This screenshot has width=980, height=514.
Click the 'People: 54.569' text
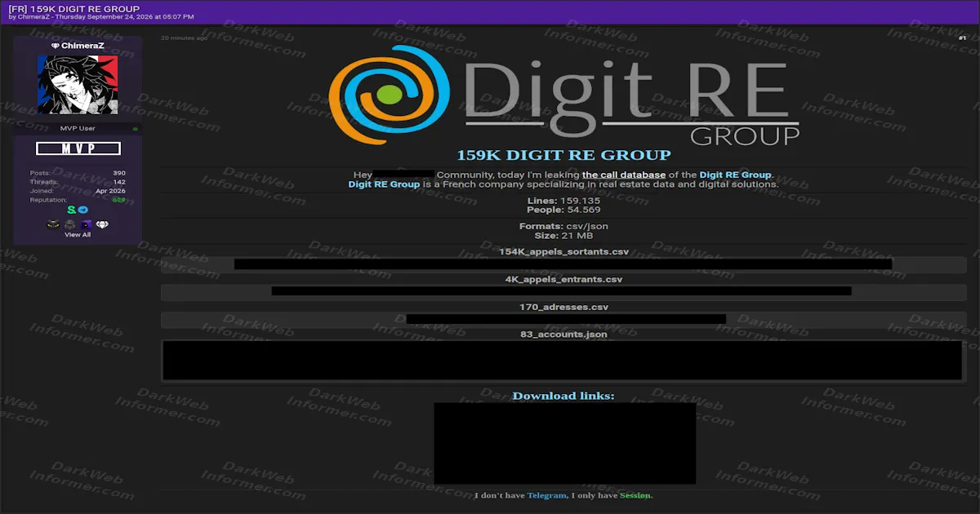[563, 210]
